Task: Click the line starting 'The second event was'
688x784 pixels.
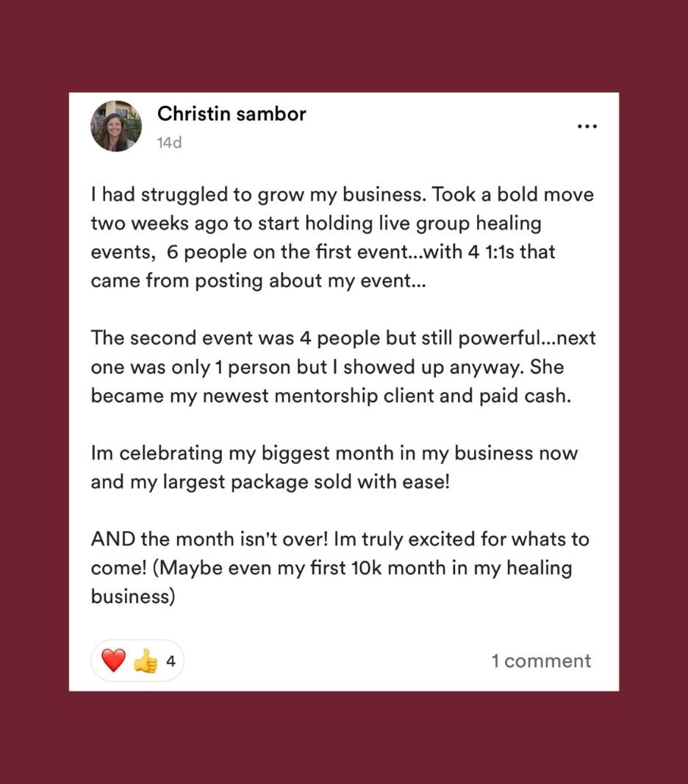Action: 343,338
